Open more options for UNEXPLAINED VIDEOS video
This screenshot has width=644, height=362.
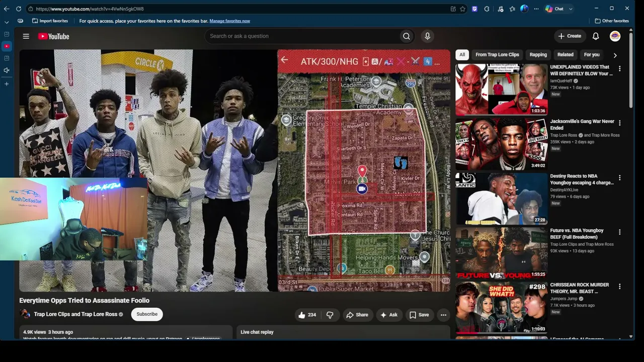click(619, 68)
